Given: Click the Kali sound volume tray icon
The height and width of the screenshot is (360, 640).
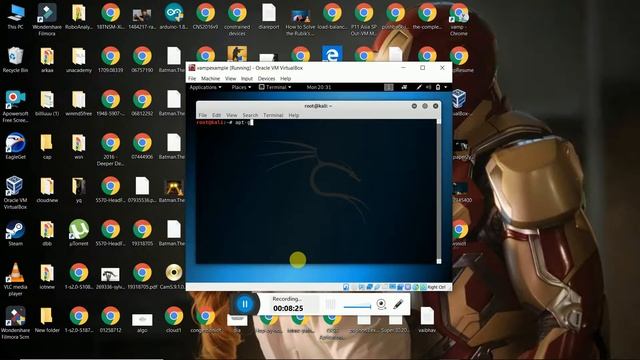Looking at the screenshot, I should 429,87.
